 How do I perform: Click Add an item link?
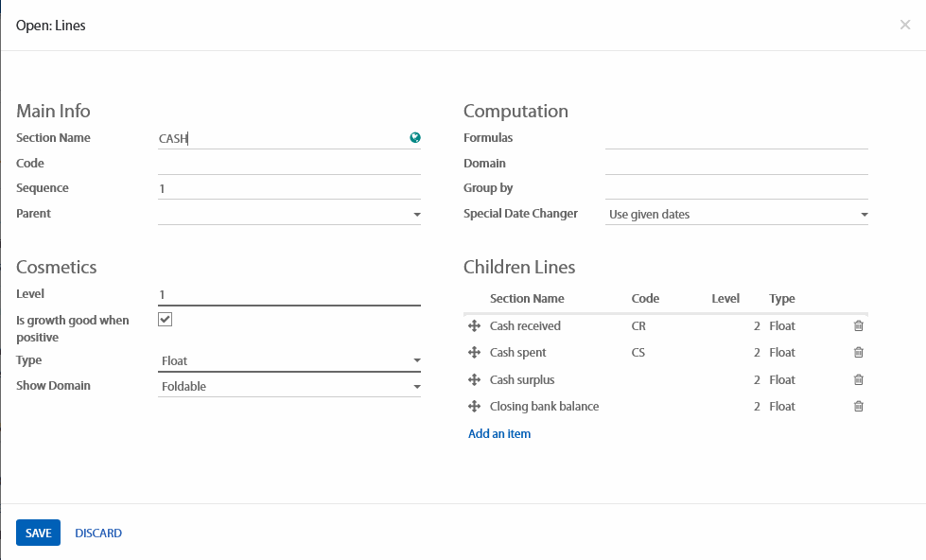[x=499, y=434]
